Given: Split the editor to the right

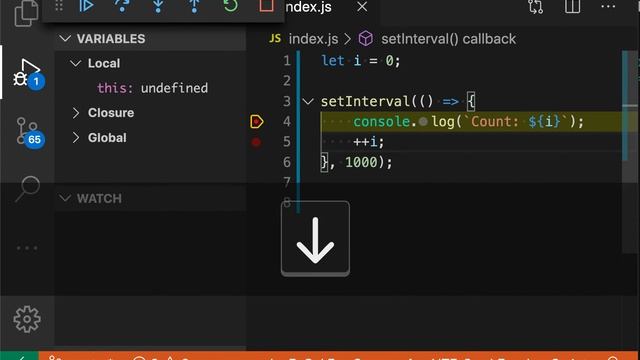Looking at the screenshot, I should pos(572,6).
